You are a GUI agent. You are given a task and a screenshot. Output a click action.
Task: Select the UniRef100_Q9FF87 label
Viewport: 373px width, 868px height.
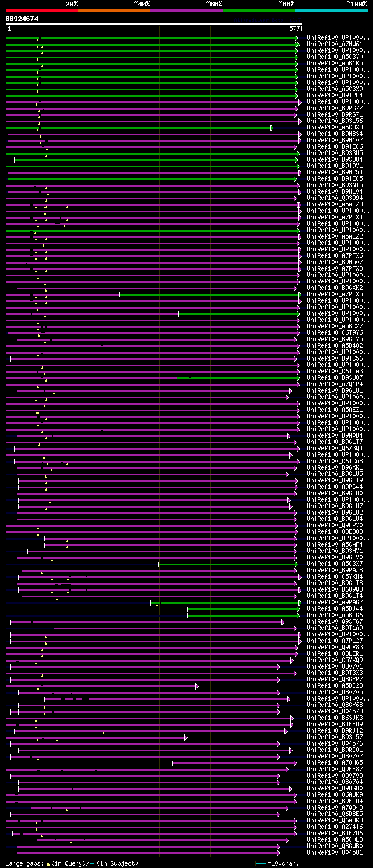coord(335,769)
